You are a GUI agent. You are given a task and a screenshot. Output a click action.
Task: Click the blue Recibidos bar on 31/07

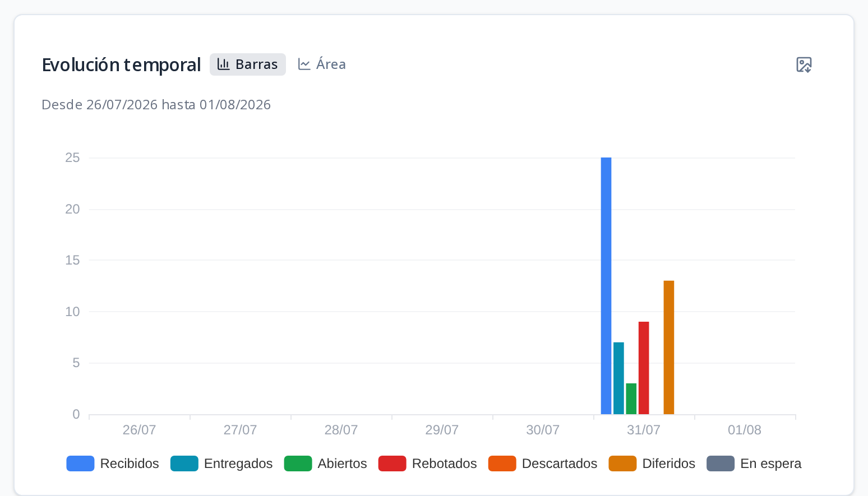[x=606, y=286]
